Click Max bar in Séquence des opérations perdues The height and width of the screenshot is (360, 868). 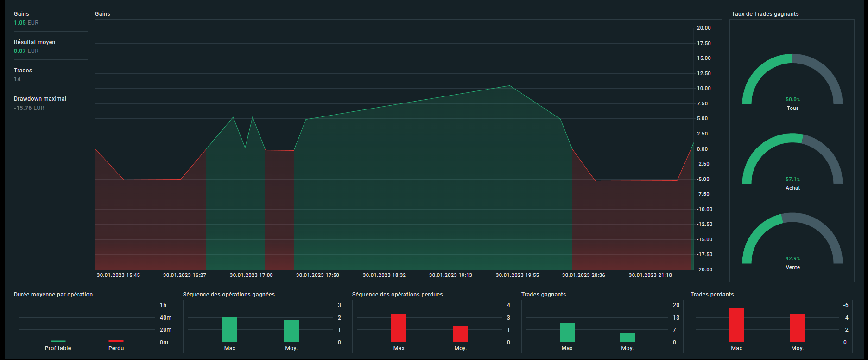(x=399, y=328)
